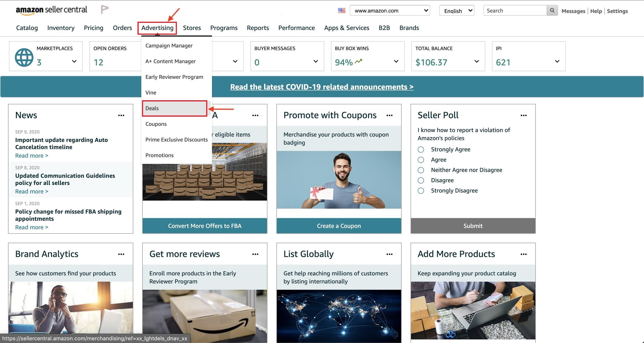Submit the Seller Poll
This screenshot has width=644, height=343.
473,226
